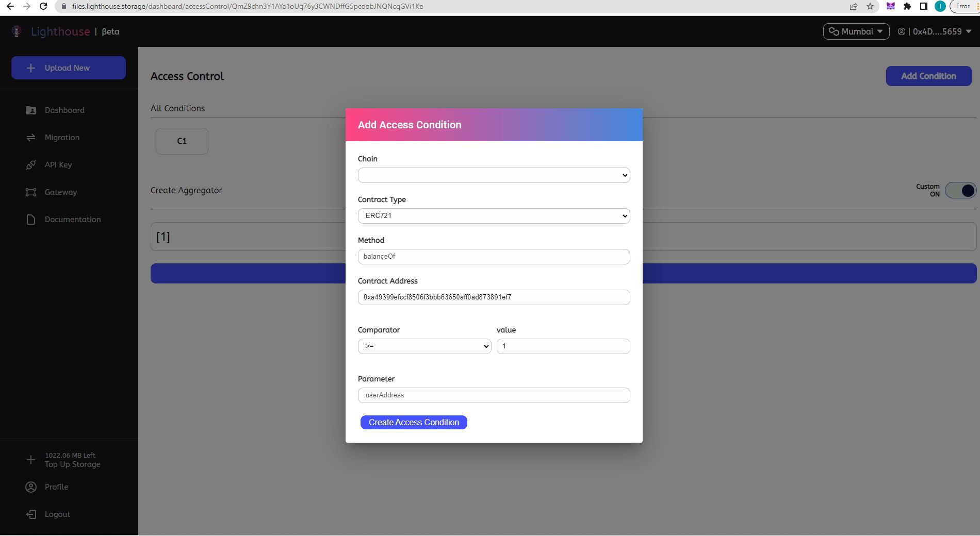The image size is (980, 536).
Task: Click the Access Control heading
Action: click(187, 76)
